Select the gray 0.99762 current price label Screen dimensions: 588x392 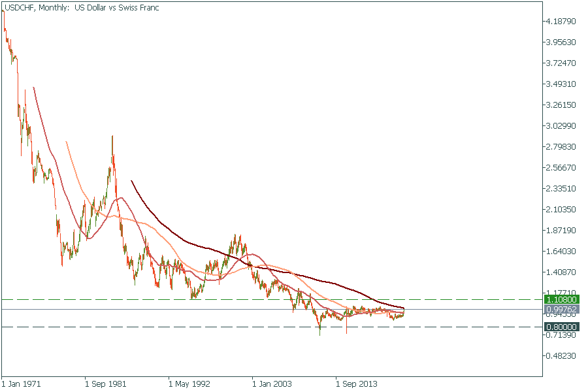pos(561,309)
